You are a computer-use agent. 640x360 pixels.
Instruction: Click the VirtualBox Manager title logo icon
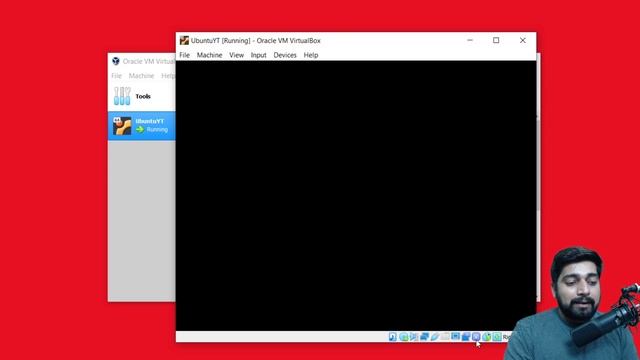click(x=116, y=61)
